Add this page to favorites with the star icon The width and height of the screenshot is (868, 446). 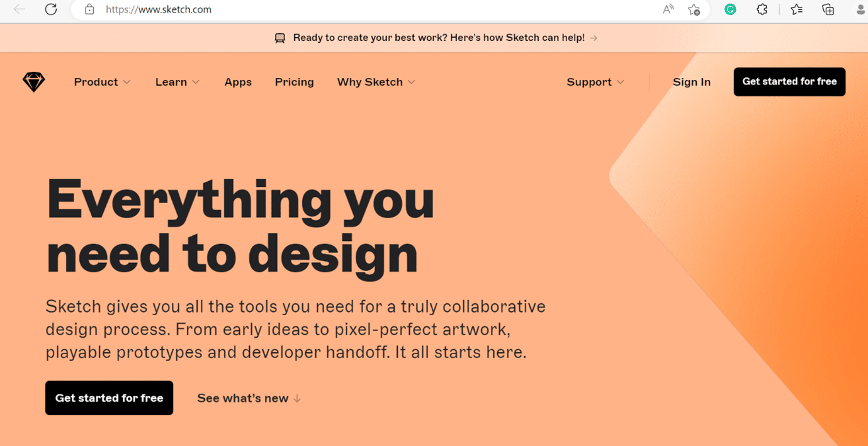click(x=694, y=9)
